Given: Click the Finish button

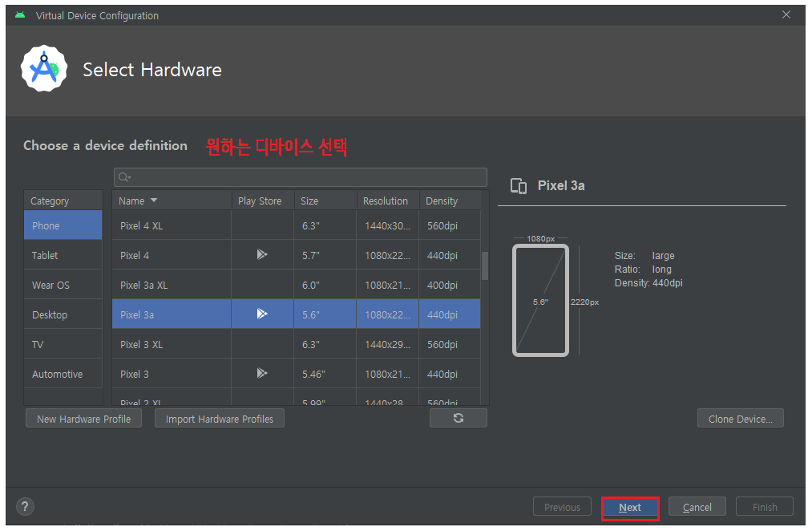Looking at the screenshot, I should (765, 507).
